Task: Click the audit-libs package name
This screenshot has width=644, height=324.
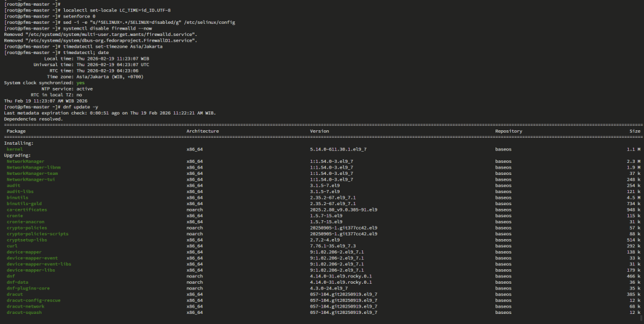Action: coord(20,191)
